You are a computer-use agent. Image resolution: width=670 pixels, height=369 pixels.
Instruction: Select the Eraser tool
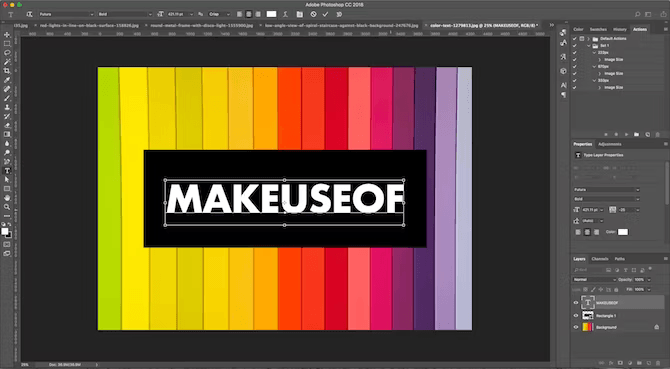(x=7, y=125)
